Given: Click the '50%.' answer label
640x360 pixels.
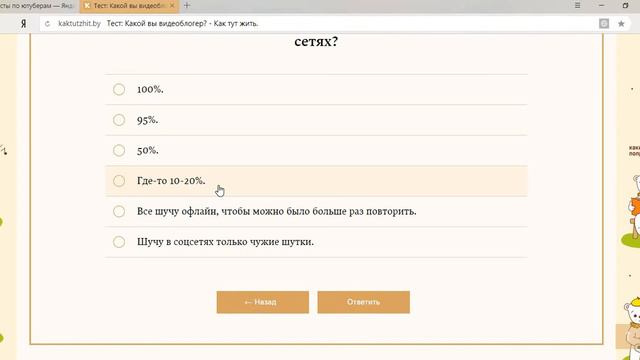Looking at the screenshot, I should pyautogui.click(x=148, y=150).
